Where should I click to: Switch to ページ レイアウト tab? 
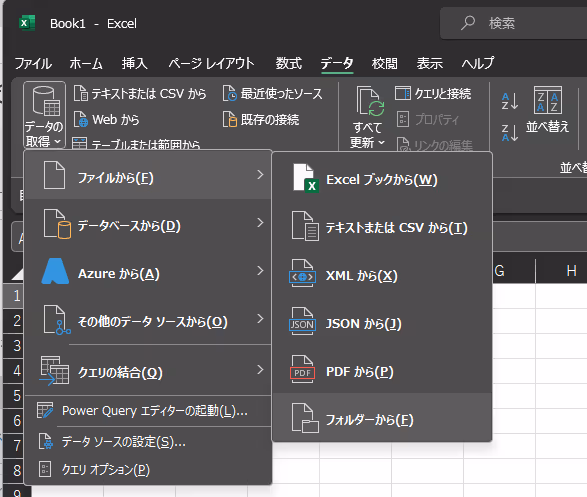click(x=212, y=63)
